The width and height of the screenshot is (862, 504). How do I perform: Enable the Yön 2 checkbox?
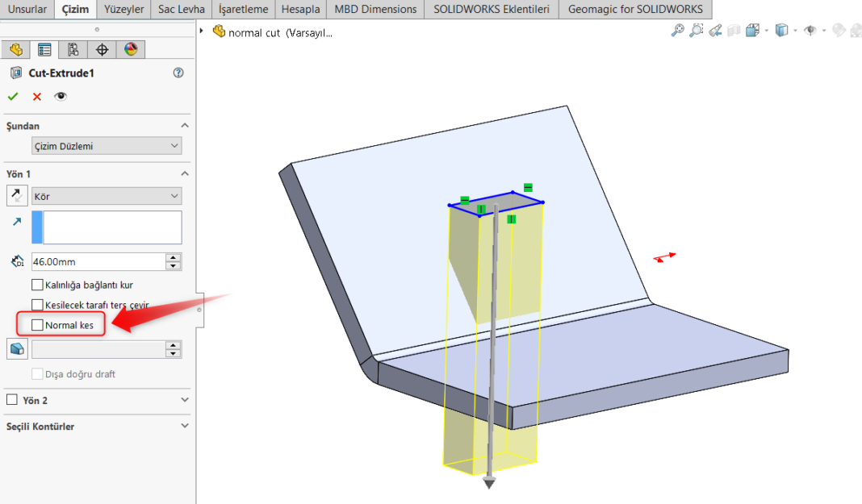click(11, 400)
